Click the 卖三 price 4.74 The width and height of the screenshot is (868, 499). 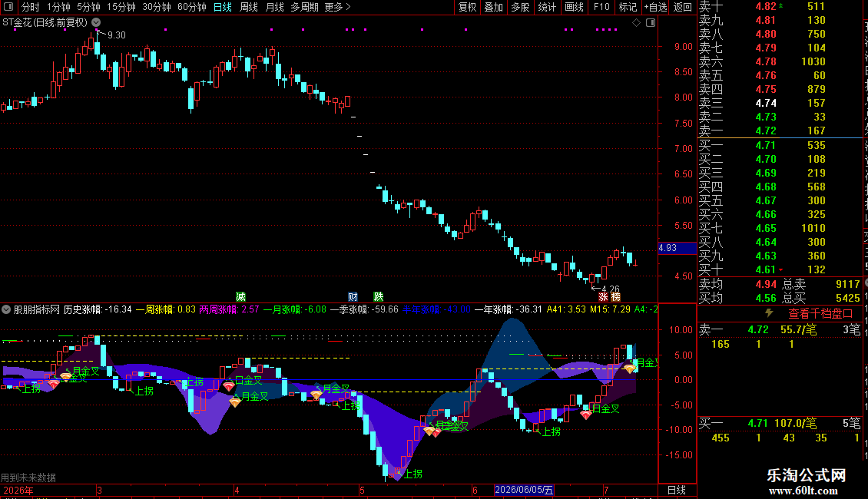766,104
